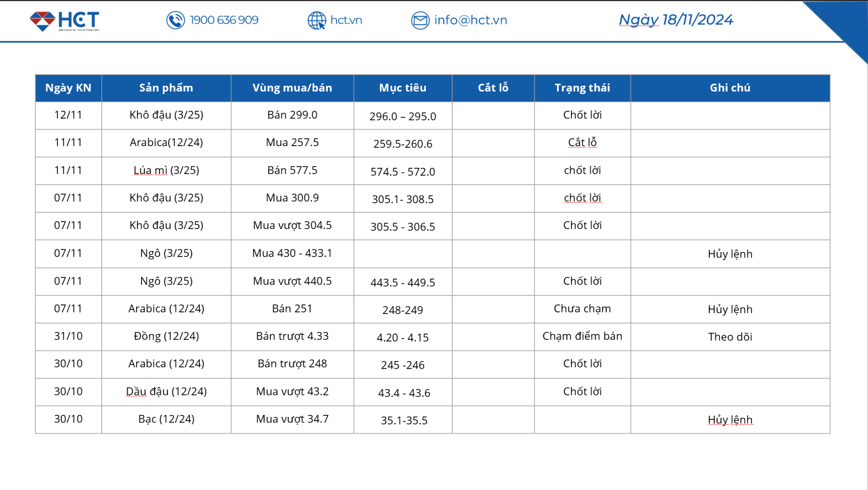This screenshot has width=868, height=490.
Task: Click the Theo dõi note cell
Action: click(730, 337)
